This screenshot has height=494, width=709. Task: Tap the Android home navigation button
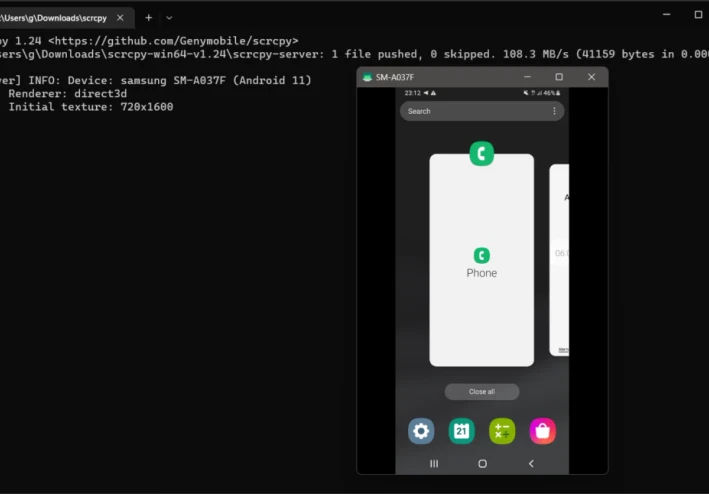[482, 463]
